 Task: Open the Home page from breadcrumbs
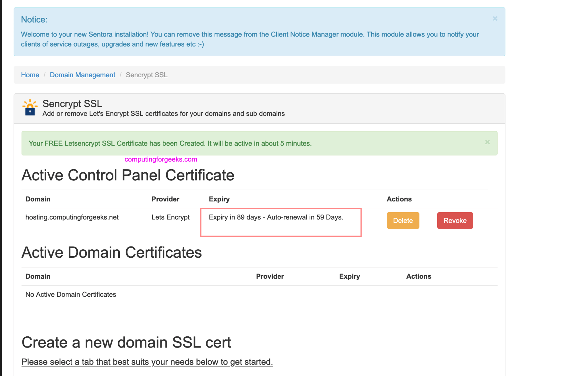pos(30,75)
